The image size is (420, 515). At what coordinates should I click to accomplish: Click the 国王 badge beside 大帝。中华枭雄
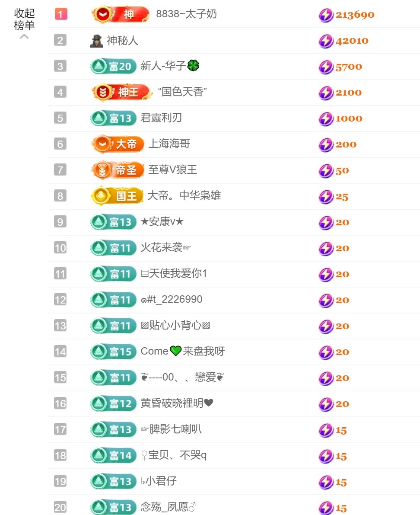pos(117,196)
